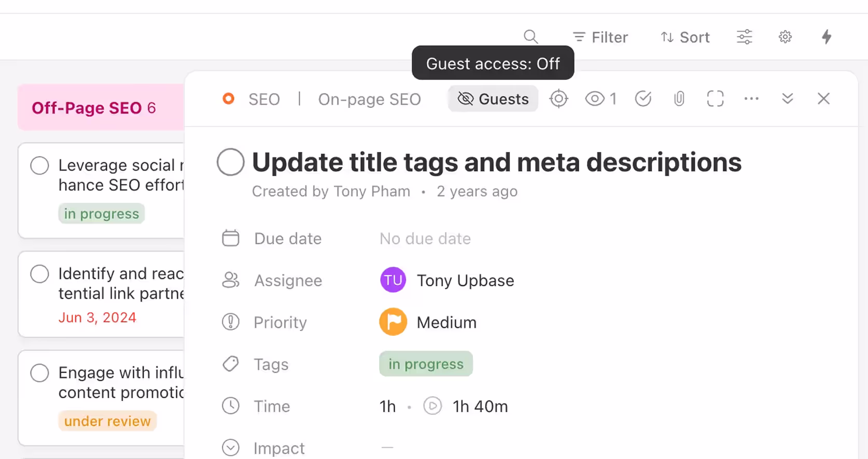Click the search magnifier icon

point(530,37)
